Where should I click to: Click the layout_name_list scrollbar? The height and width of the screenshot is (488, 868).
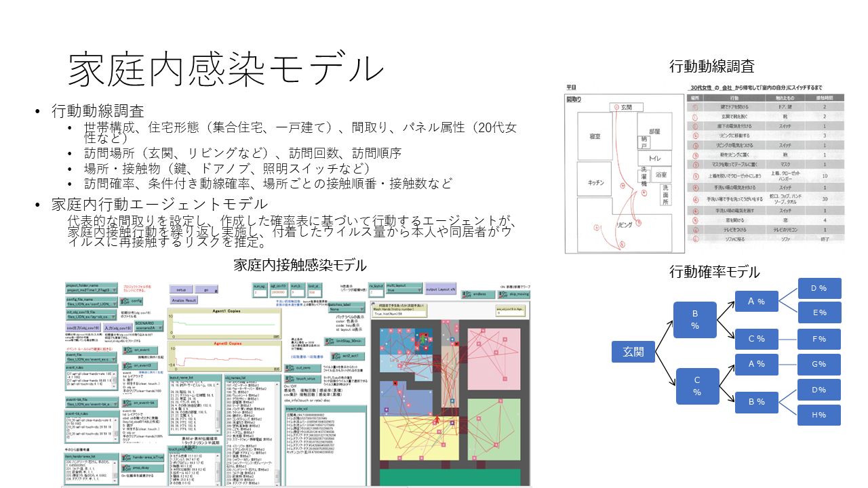pos(218,408)
